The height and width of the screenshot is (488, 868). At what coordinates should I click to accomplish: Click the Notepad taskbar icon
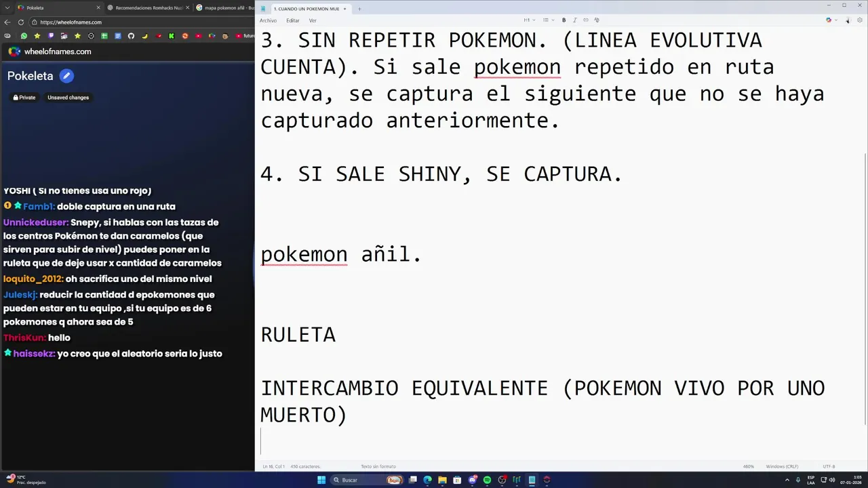pos(532,480)
